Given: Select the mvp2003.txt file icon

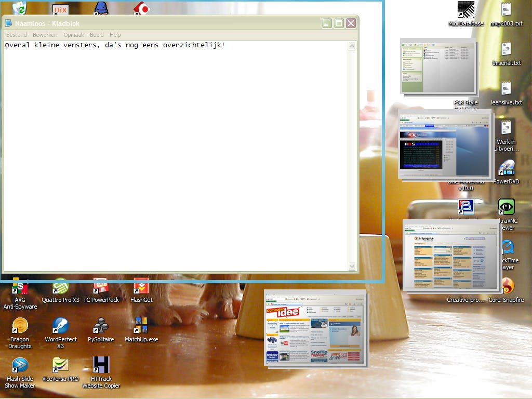Looking at the screenshot, I should coord(506,14).
